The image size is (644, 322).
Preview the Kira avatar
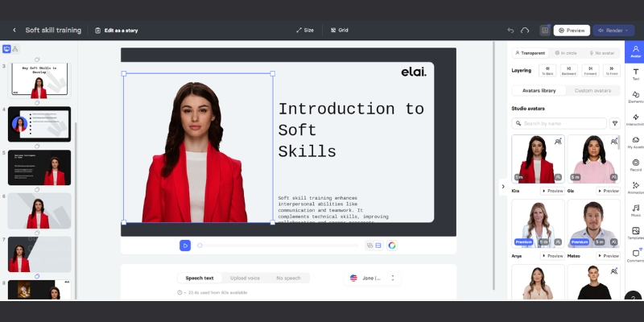point(552,191)
